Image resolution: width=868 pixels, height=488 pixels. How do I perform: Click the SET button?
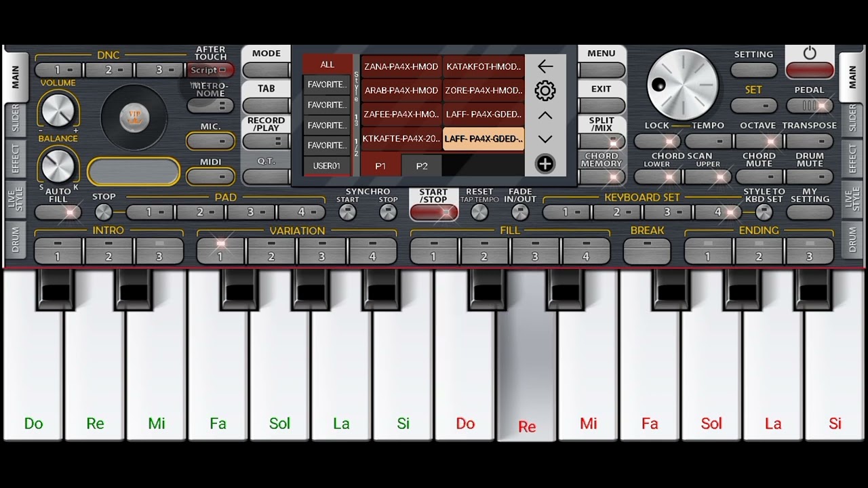click(753, 106)
